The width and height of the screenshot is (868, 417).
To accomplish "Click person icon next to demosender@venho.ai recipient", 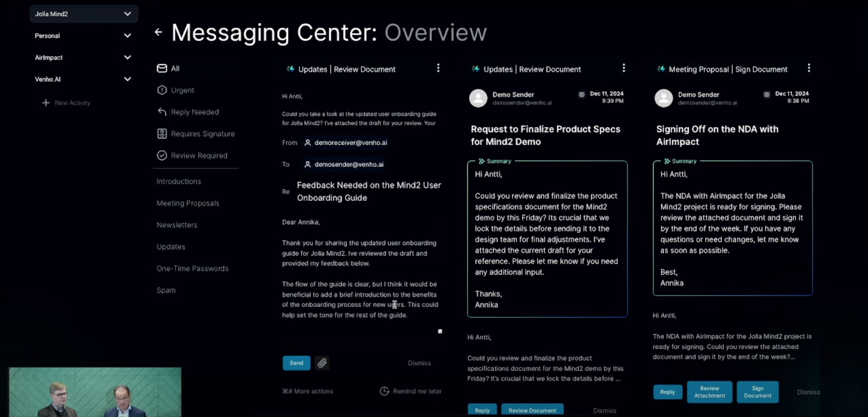I will click(x=308, y=164).
